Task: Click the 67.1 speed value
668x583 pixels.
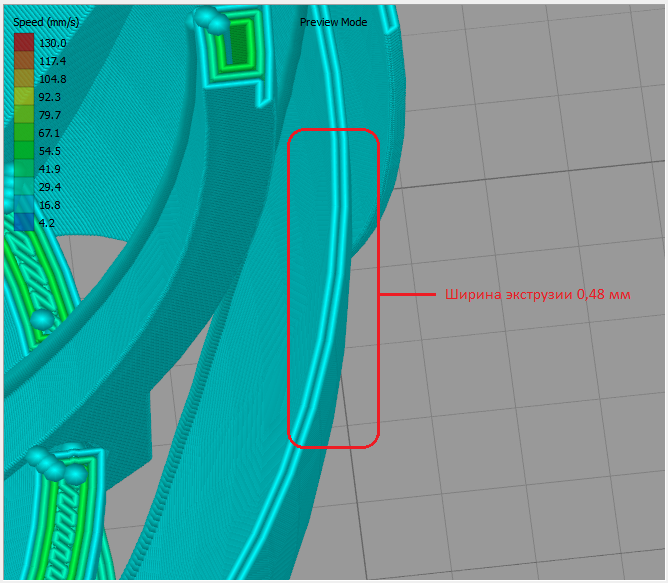Action: [49, 133]
